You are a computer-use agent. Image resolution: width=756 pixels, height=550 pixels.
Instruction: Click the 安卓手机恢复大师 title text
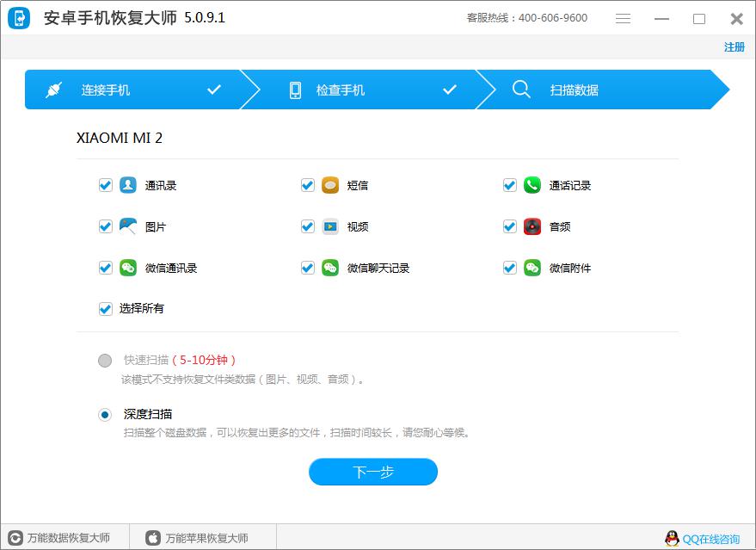(110, 18)
